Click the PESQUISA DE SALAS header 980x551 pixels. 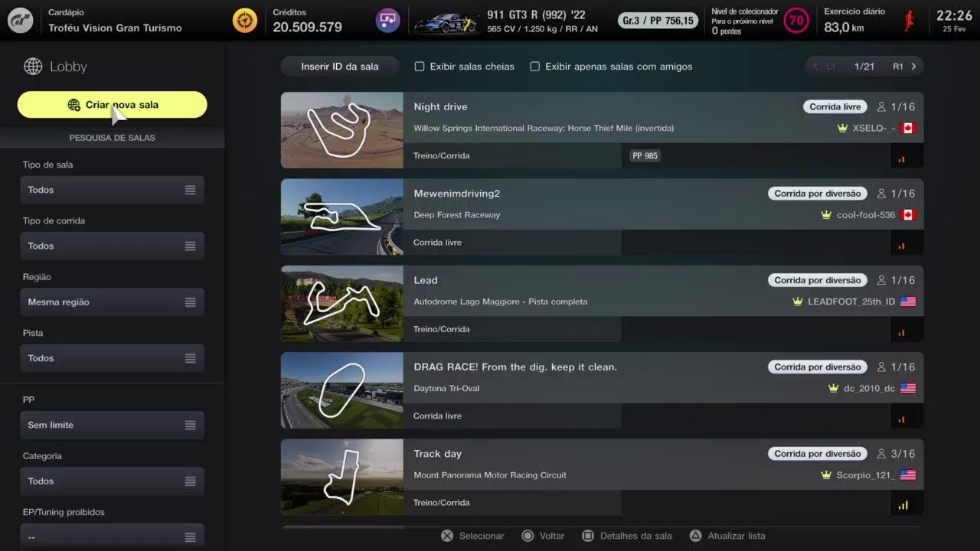pos(113,138)
